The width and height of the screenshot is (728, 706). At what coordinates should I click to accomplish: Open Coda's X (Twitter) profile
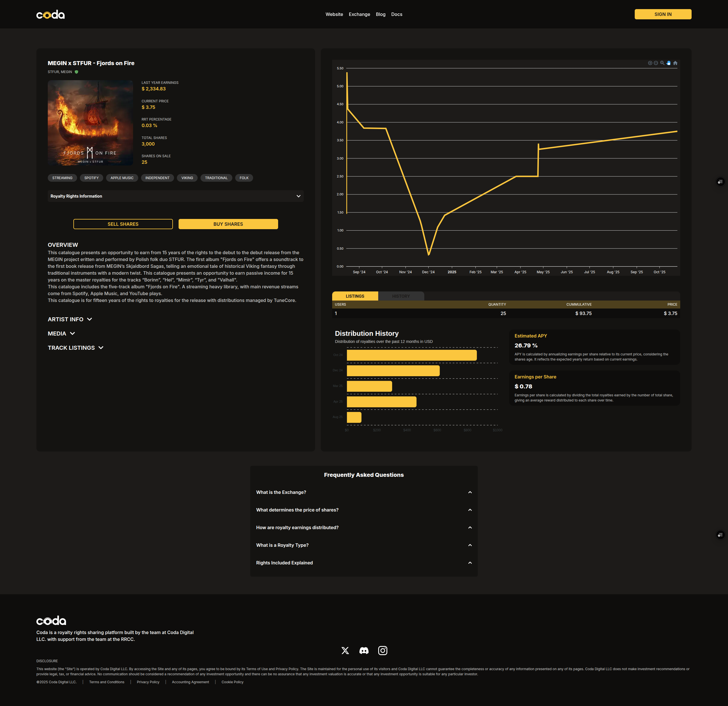[x=345, y=650]
